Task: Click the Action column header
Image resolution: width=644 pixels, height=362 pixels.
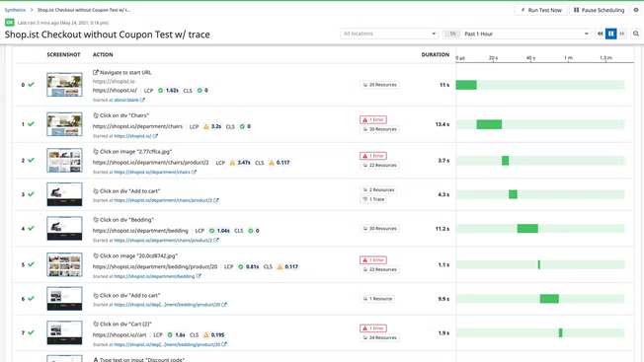Action: click(x=103, y=54)
